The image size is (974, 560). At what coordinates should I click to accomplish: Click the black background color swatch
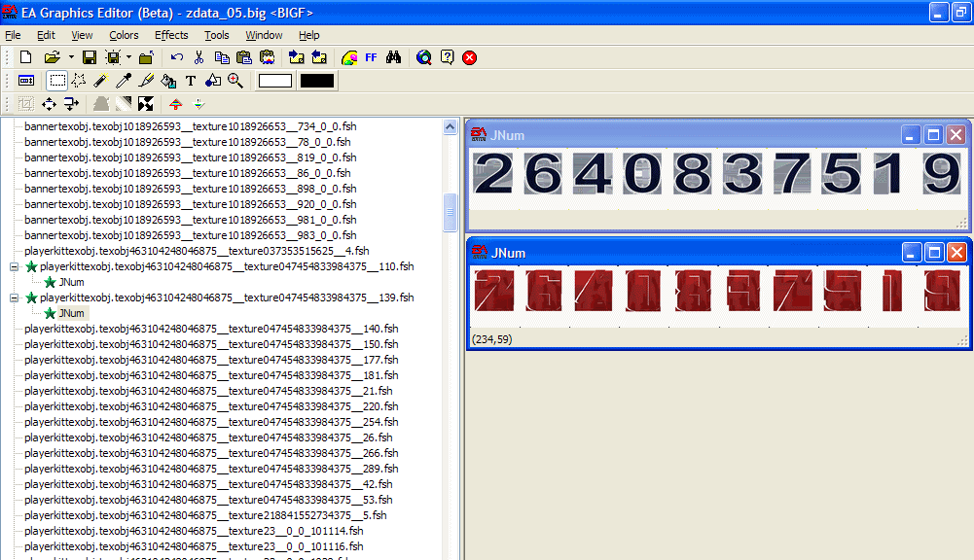click(x=317, y=81)
